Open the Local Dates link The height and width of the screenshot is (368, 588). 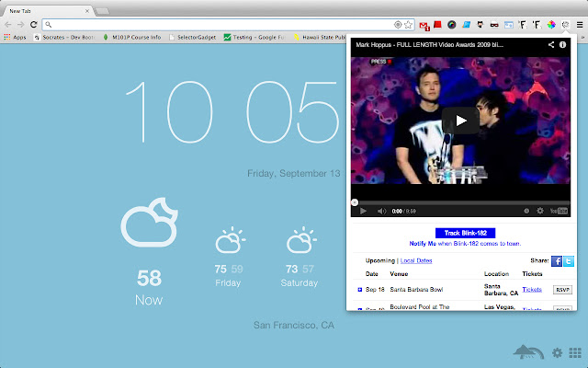pos(416,261)
